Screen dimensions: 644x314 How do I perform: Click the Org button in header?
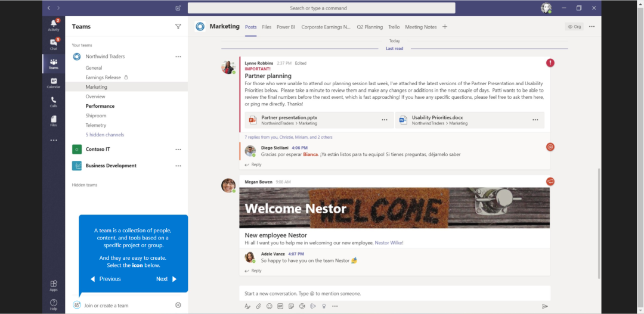(574, 27)
